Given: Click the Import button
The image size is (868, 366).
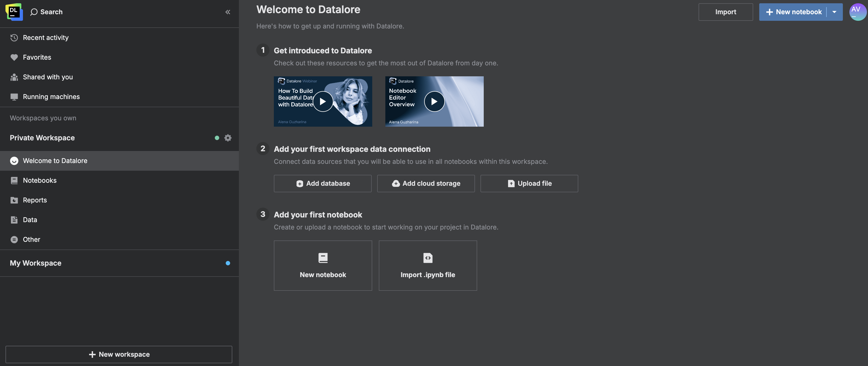Looking at the screenshot, I should (725, 12).
